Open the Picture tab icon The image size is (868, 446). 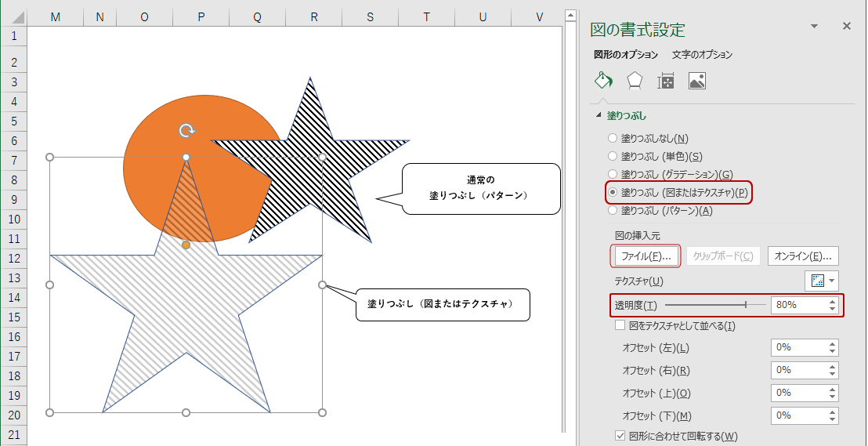coord(697,81)
